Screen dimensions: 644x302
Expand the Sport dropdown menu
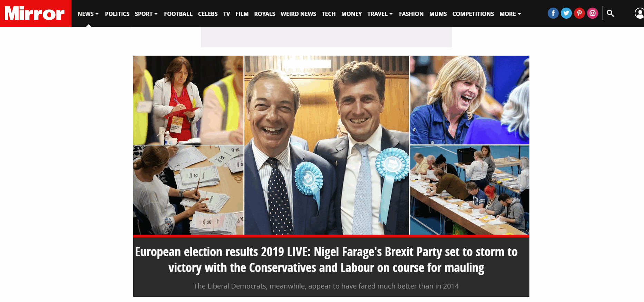[146, 14]
